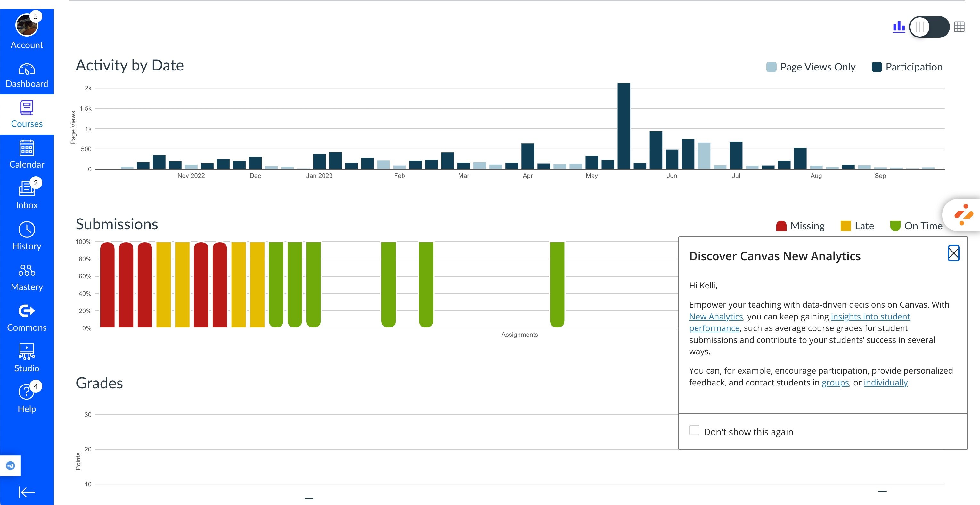Open the Account profile avatar

[26, 25]
